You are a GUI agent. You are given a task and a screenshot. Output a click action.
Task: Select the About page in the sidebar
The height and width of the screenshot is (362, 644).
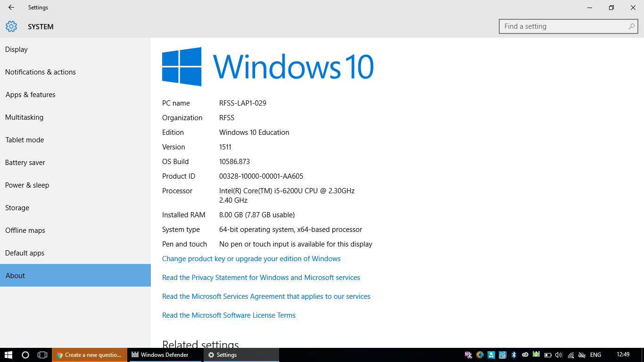coord(75,275)
